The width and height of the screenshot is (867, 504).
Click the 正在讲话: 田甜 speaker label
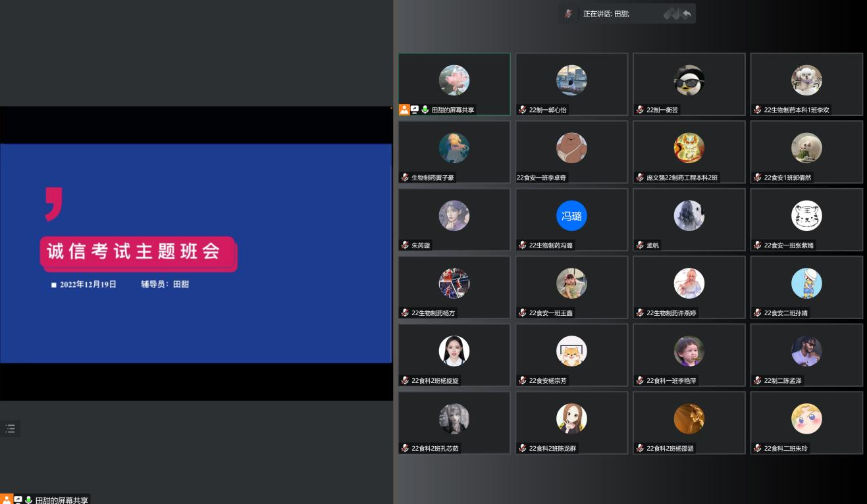606,14
